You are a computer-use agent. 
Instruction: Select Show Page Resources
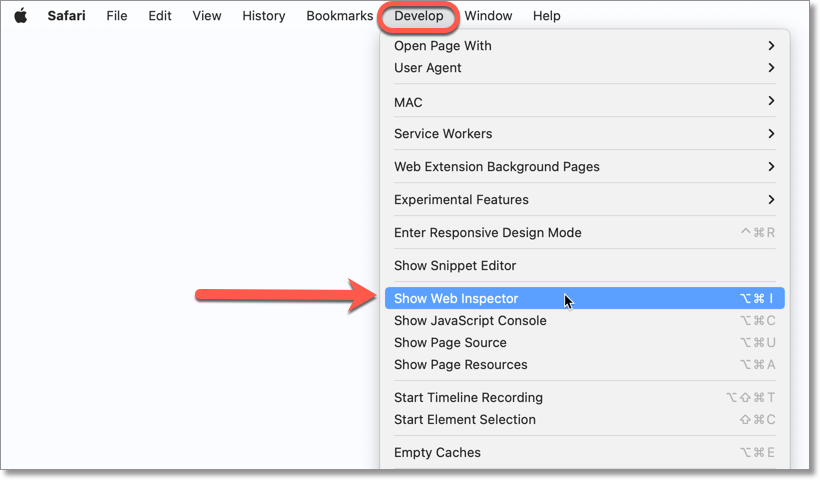[x=585, y=364]
